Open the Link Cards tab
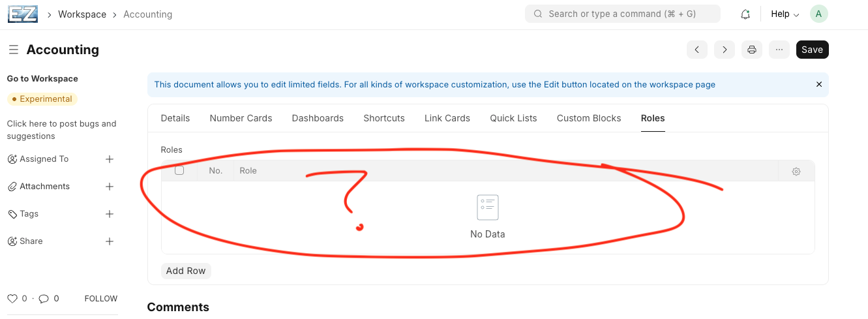 (447, 118)
